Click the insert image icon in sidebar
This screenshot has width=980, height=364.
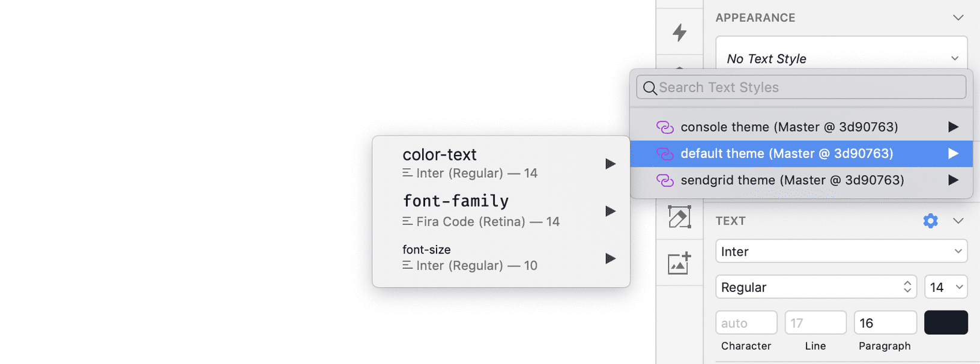[x=679, y=262]
